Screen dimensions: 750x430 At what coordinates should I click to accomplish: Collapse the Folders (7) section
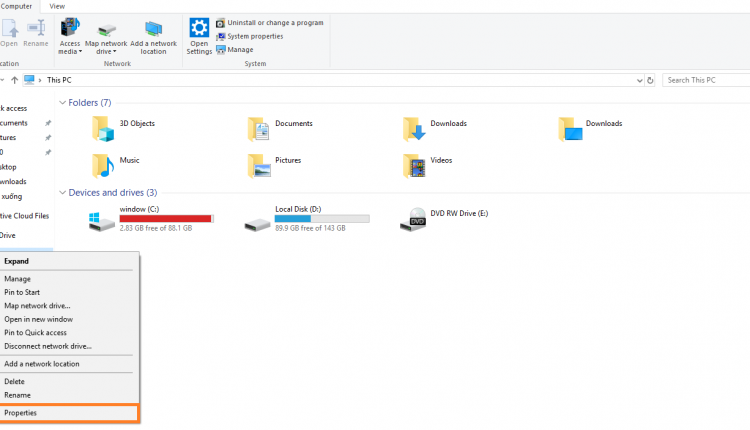click(62, 103)
